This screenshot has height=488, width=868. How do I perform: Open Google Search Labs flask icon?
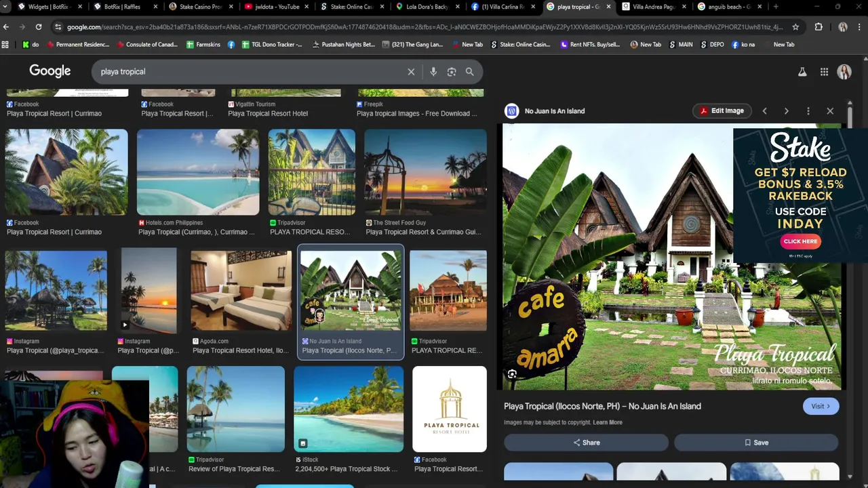click(802, 72)
